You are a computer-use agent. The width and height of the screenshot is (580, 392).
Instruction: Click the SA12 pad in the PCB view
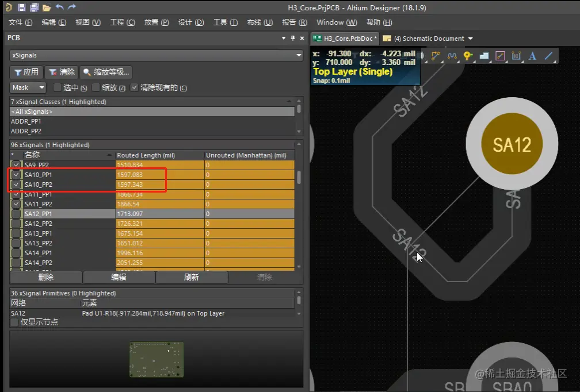[512, 143]
